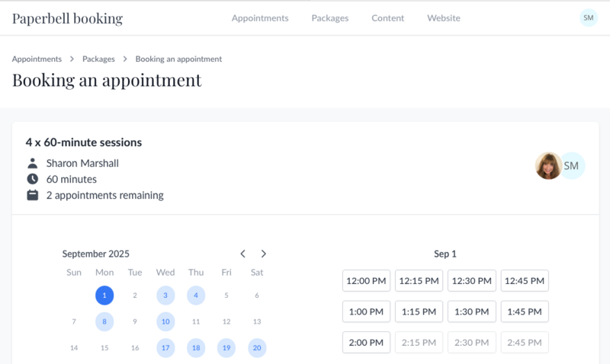The image size is (610, 364).
Task: Click the previous month arrow
Action: (242, 254)
